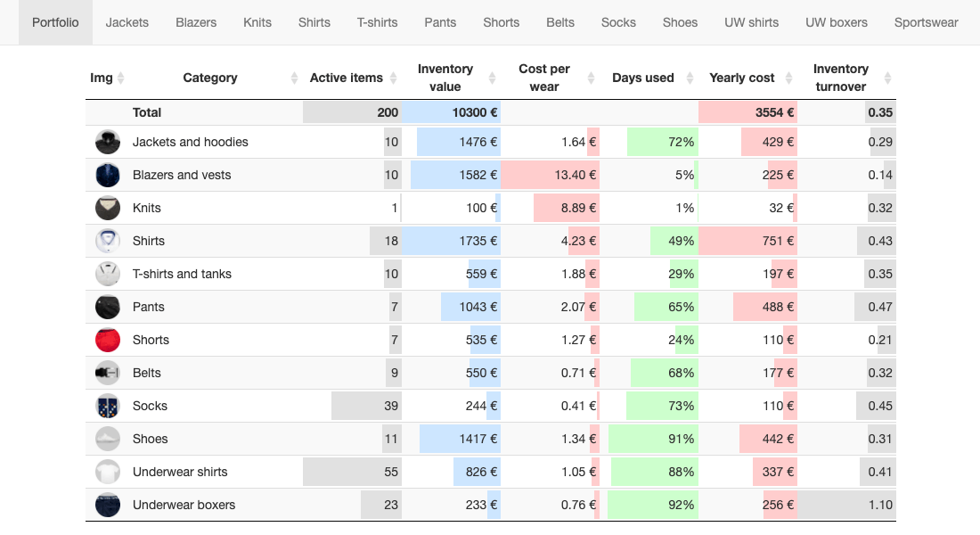Viewport: 980px width, 535px height.
Task: Click the Shoes category icon
Action: point(108,439)
